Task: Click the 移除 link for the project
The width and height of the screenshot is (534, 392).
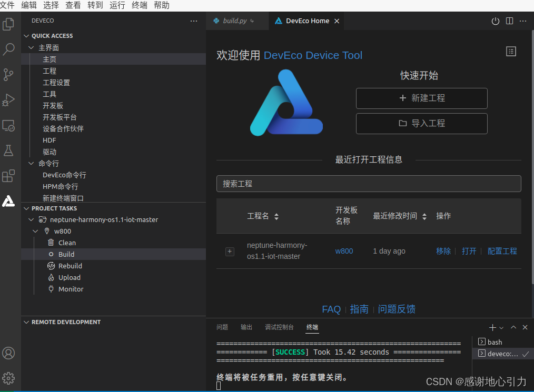Action: (x=443, y=251)
